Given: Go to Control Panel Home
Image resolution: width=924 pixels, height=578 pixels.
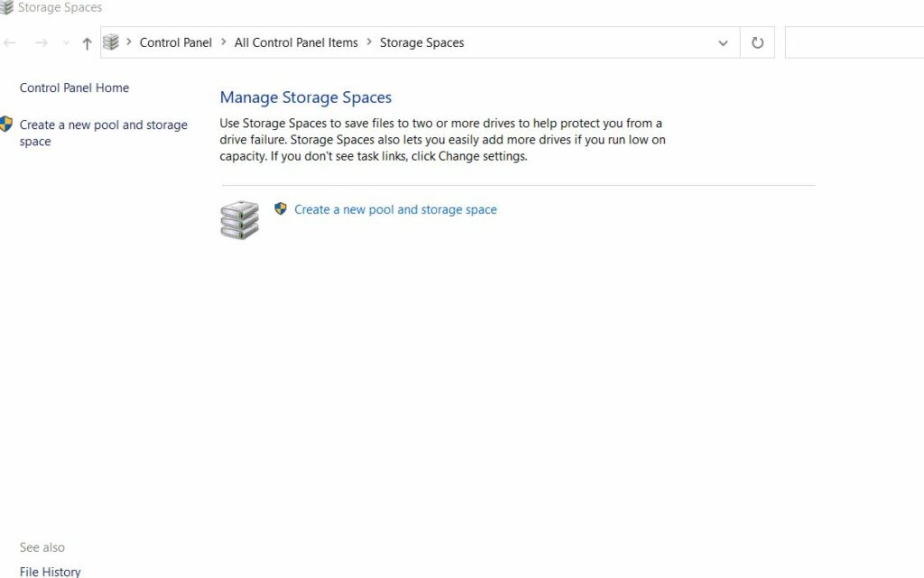Looking at the screenshot, I should 74,87.
